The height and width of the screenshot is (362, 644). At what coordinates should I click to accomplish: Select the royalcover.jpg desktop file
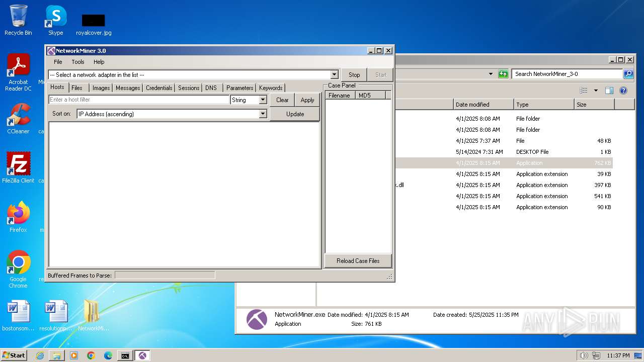coord(94,24)
